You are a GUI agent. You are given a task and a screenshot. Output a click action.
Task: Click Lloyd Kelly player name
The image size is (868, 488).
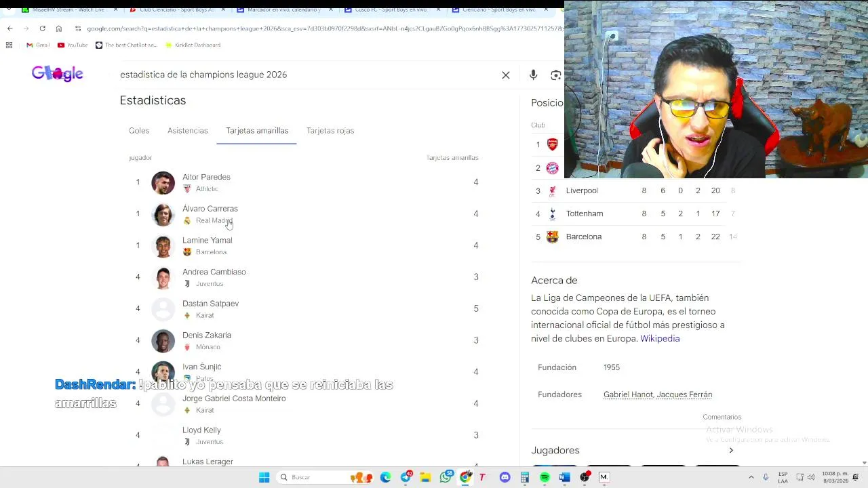tap(201, 430)
